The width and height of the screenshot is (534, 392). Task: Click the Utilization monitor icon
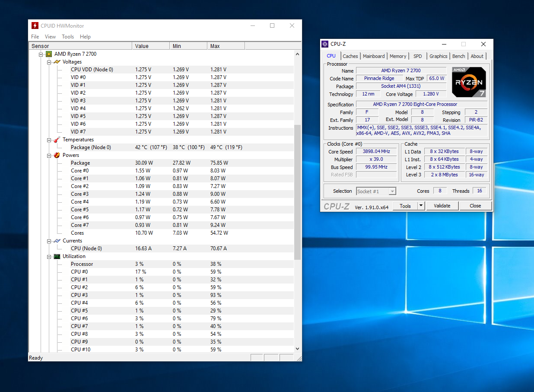57,256
